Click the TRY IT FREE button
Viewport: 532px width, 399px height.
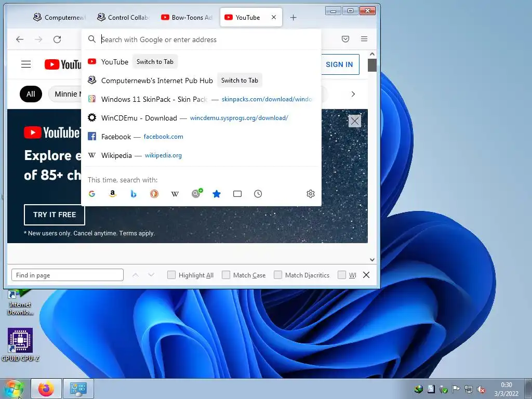pos(54,215)
